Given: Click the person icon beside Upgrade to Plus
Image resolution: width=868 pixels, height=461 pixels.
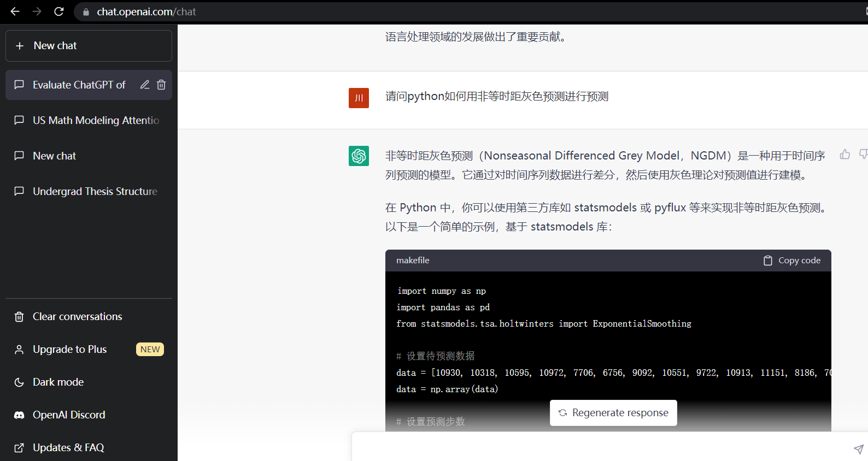Looking at the screenshot, I should click(19, 350).
